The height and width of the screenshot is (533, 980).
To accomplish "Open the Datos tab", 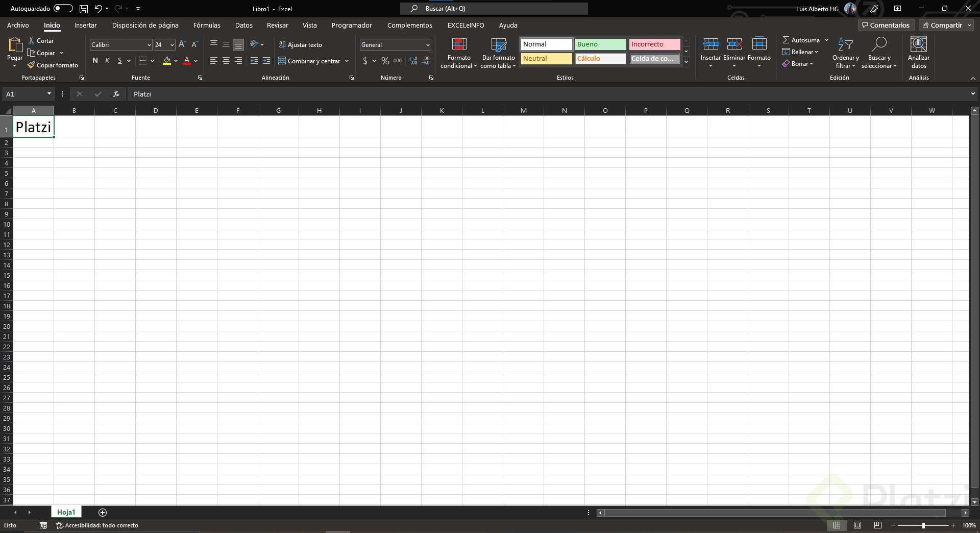I will pos(244,25).
